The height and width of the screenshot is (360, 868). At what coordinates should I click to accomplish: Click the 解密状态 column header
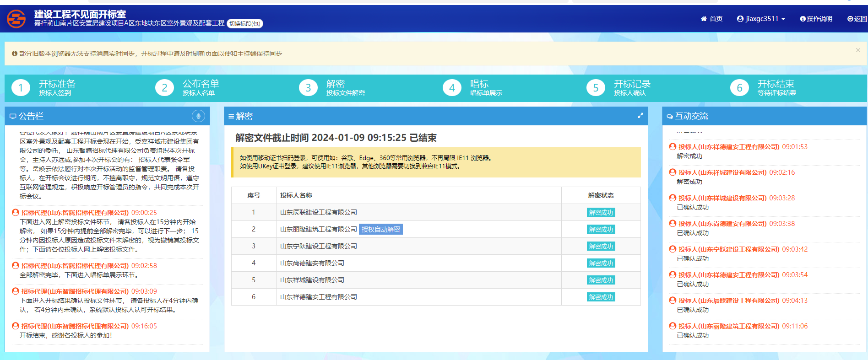(601, 195)
